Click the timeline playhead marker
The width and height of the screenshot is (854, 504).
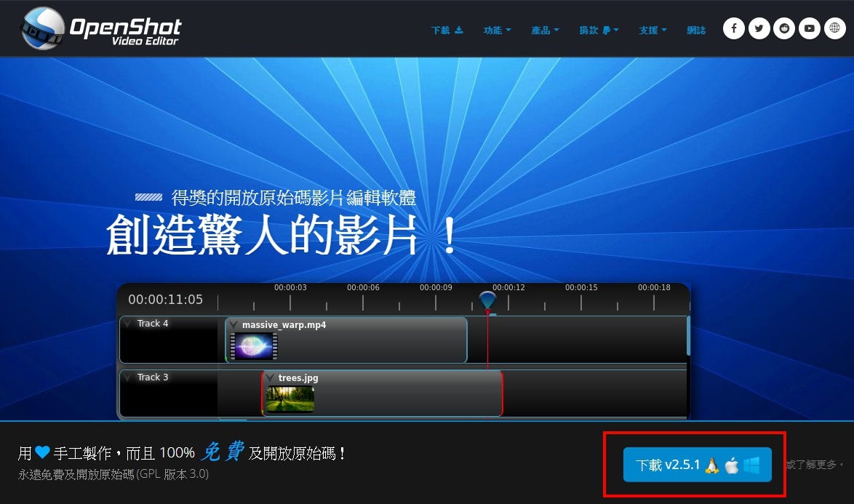click(x=487, y=302)
